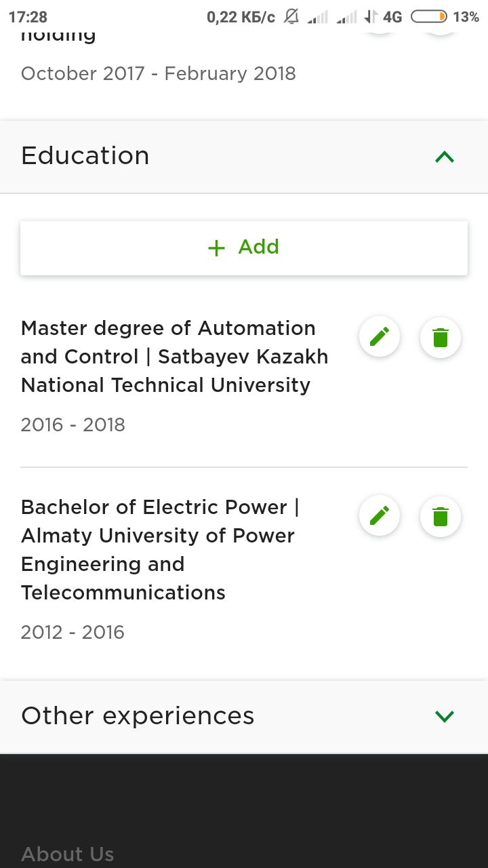Delete the Bachelor of Electric Power entry

tap(441, 517)
